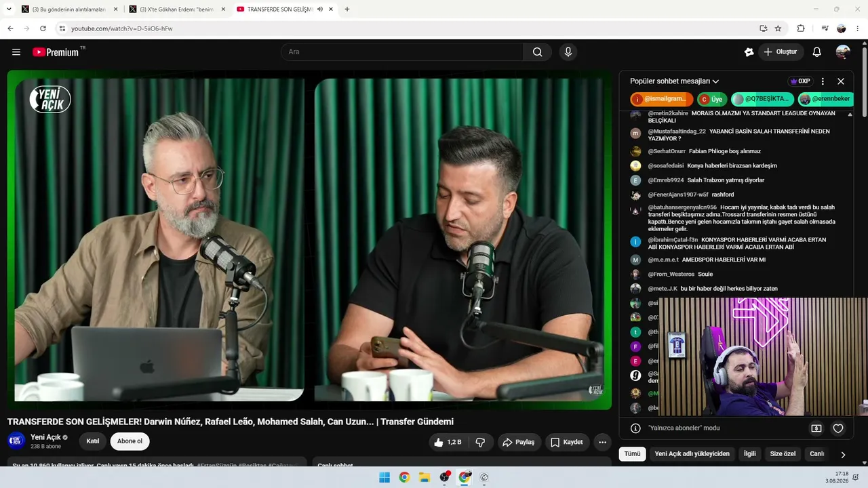The height and width of the screenshot is (488, 868).
Task: Dislike the video with thumbs down
Action: (480, 442)
